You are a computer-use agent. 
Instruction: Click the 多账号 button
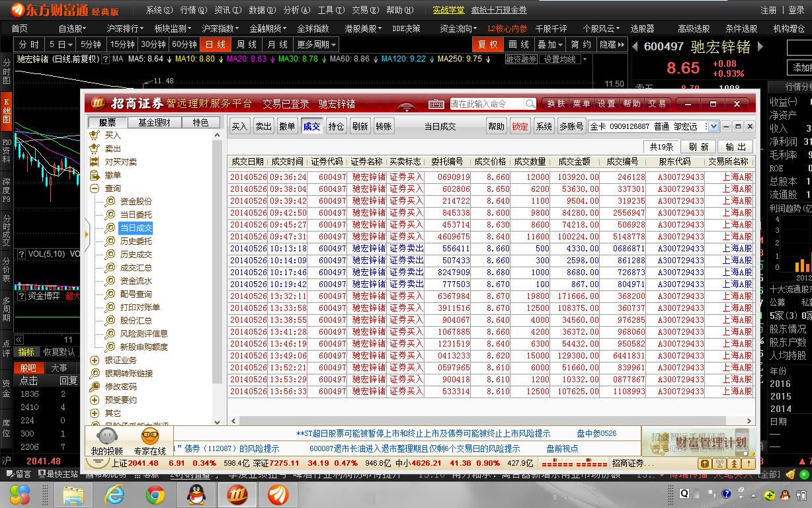click(571, 126)
